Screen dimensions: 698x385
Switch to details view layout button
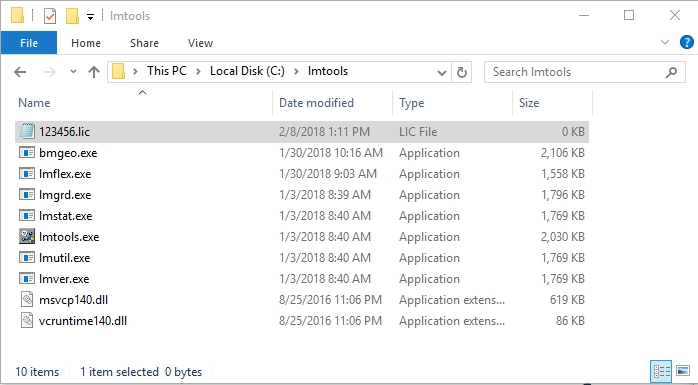(661, 370)
